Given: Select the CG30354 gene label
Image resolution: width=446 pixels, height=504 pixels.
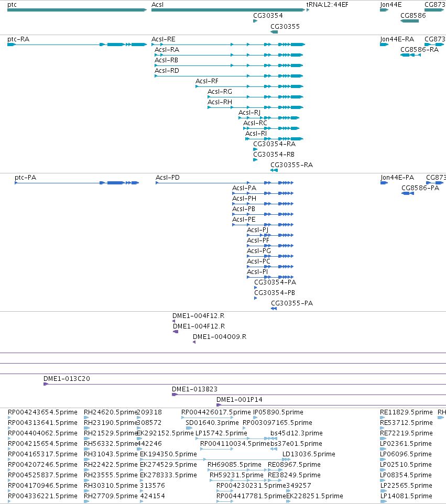Looking at the screenshot, I should point(268,16).
